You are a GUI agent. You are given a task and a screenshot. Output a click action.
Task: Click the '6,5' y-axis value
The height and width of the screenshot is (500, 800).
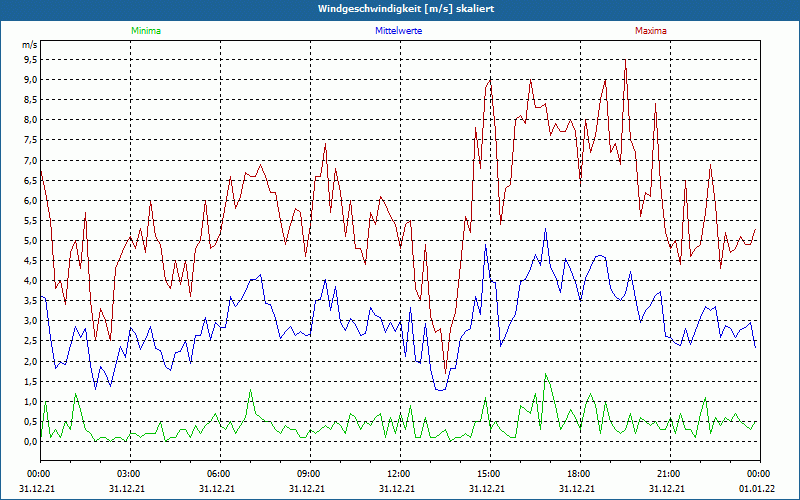pos(31,180)
